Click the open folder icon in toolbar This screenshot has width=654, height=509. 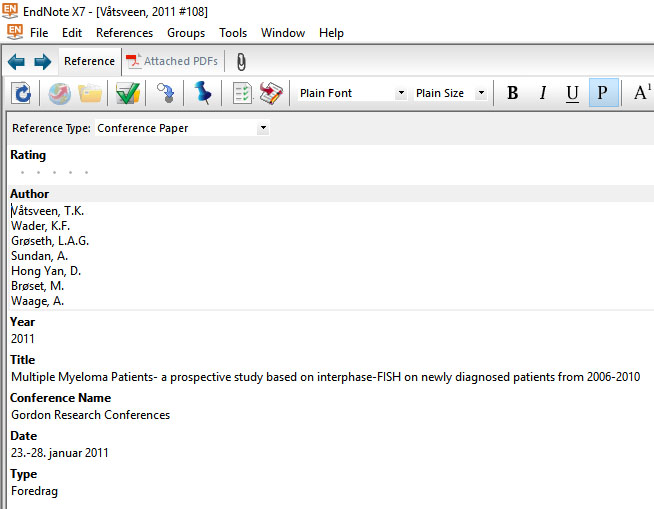[x=90, y=93]
